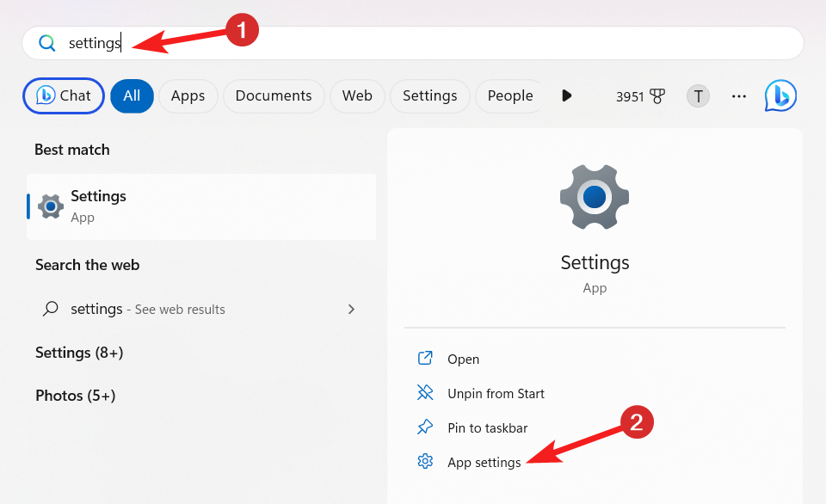Click Pin to taskbar option
The image size is (826, 504).
(x=487, y=428)
